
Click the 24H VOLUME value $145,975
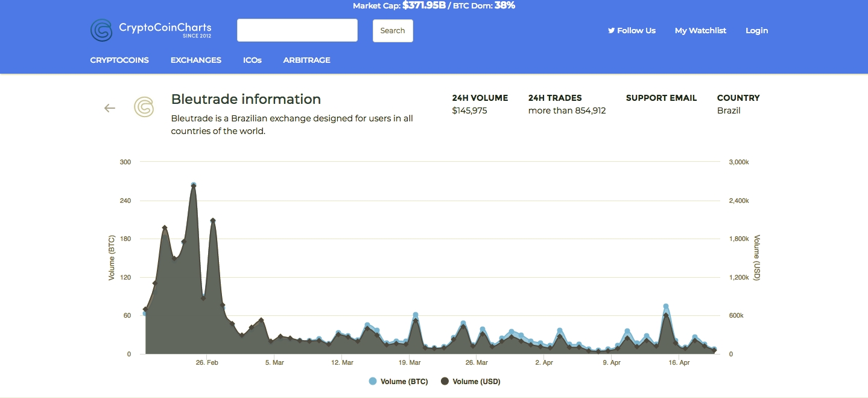pyautogui.click(x=469, y=111)
